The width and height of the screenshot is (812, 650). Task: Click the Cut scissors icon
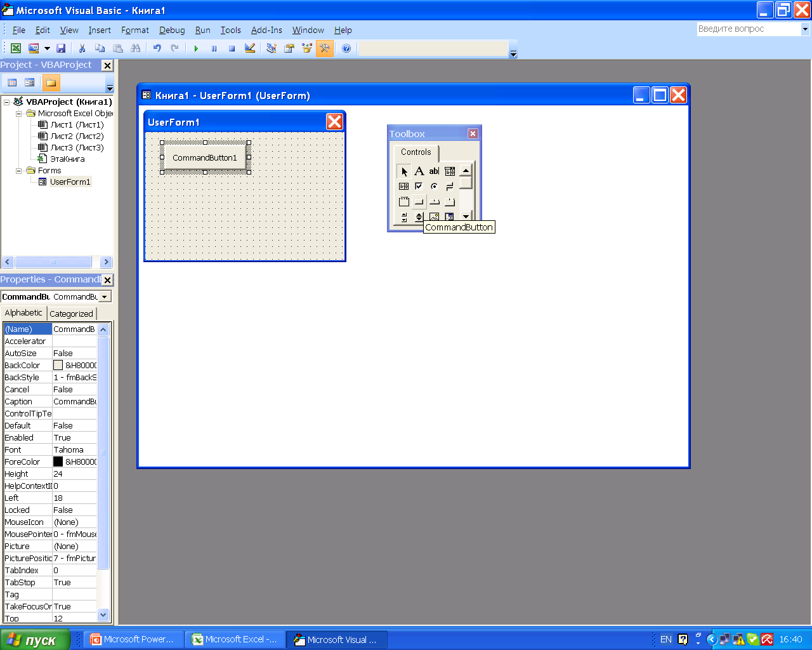click(x=82, y=48)
